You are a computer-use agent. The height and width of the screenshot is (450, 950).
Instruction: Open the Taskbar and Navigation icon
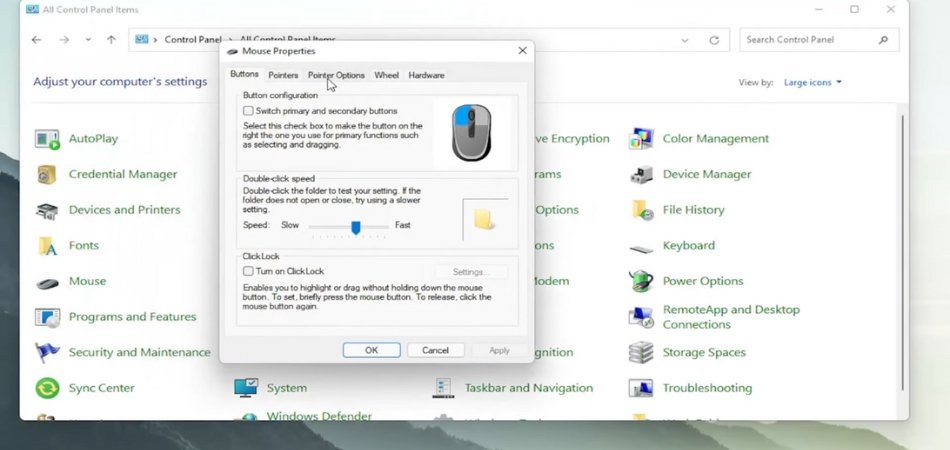443,388
